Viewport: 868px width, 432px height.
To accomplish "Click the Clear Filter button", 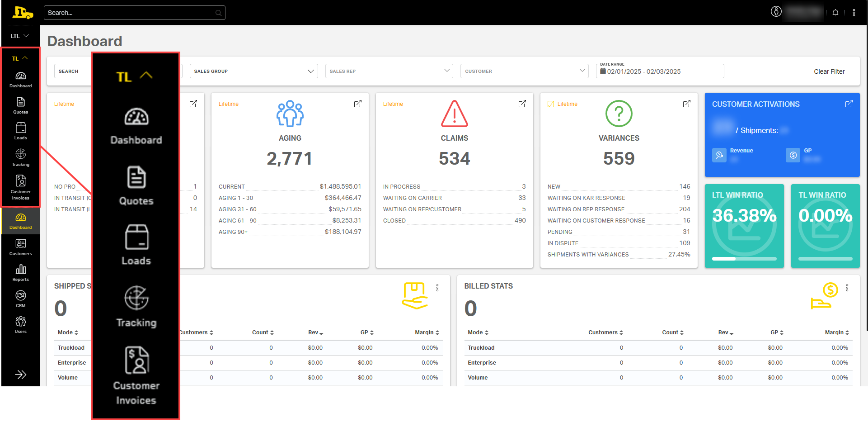I will (x=829, y=71).
